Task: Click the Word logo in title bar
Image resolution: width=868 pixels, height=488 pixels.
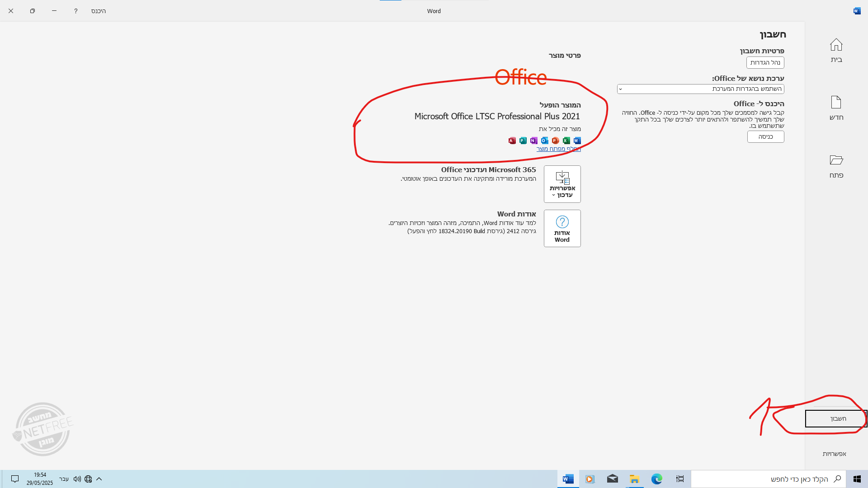Action: (857, 11)
